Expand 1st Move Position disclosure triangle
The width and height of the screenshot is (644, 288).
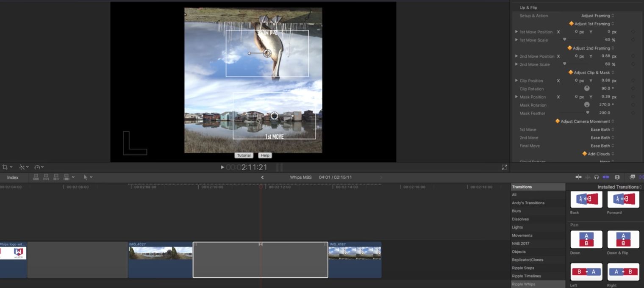point(516,32)
